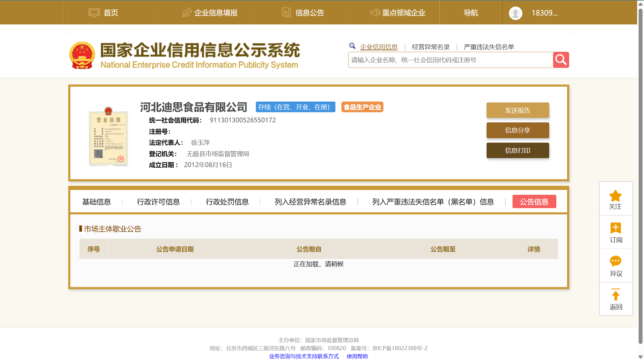This screenshot has width=644, height=360.
Task: Click the 公告期至 column header
Action: pyautogui.click(x=443, y=249)
